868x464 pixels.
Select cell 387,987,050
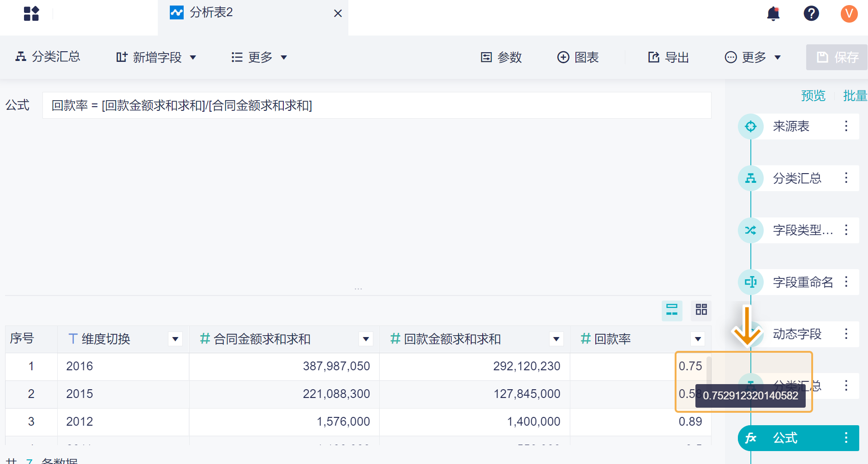pos(284,367)
